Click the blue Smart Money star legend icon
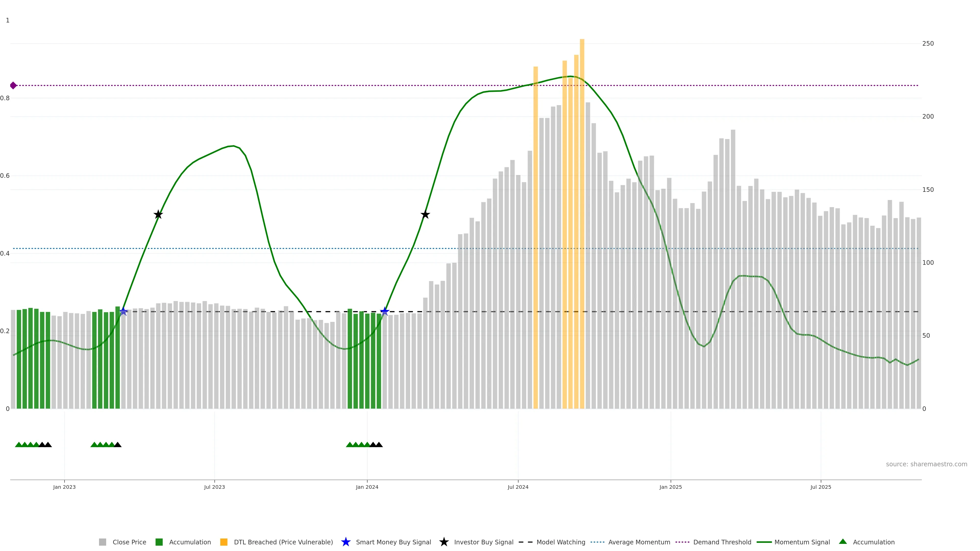Screen dimensions: 980x551 pyautogui.click(x=346, y=542)
